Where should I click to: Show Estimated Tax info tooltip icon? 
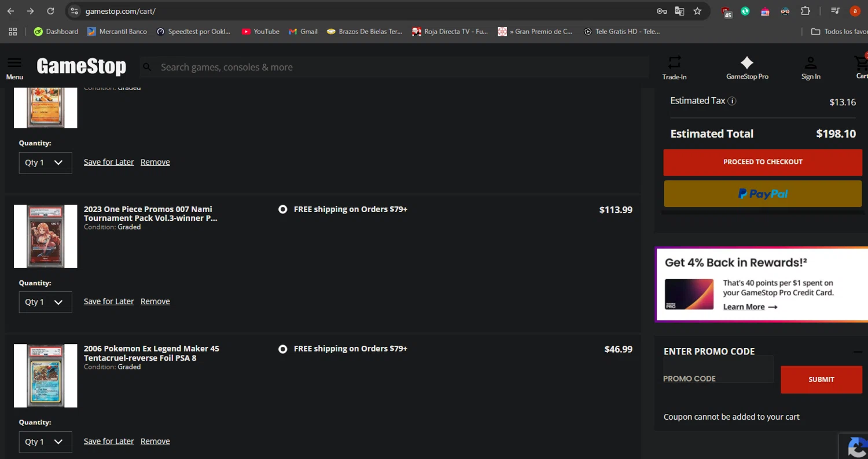point(732,101)
